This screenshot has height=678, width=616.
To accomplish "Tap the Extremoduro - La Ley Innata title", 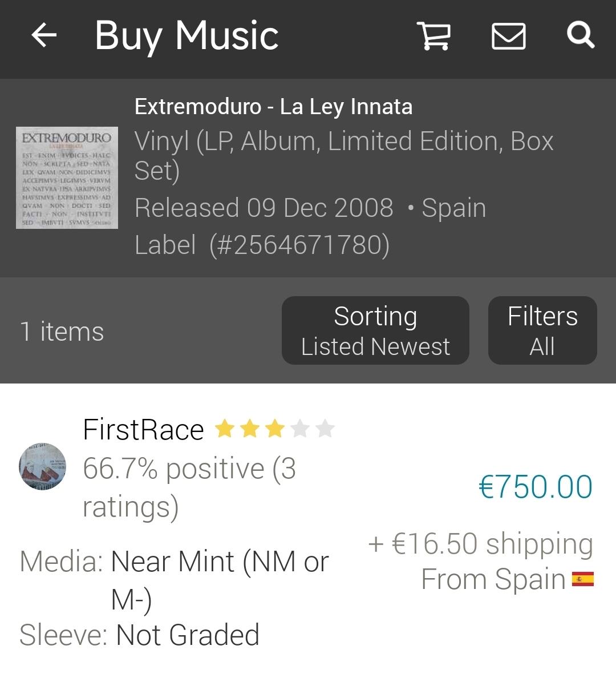I will tap(273, 107).
